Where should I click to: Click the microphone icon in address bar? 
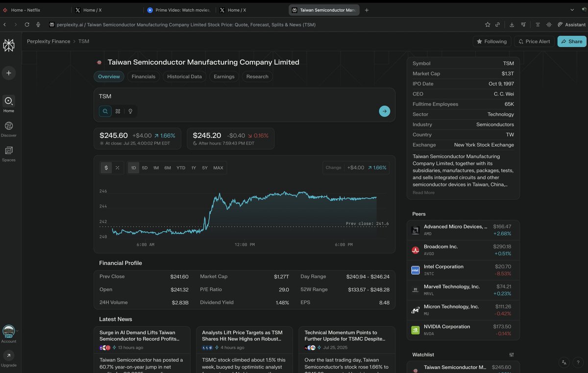[38, 25]
